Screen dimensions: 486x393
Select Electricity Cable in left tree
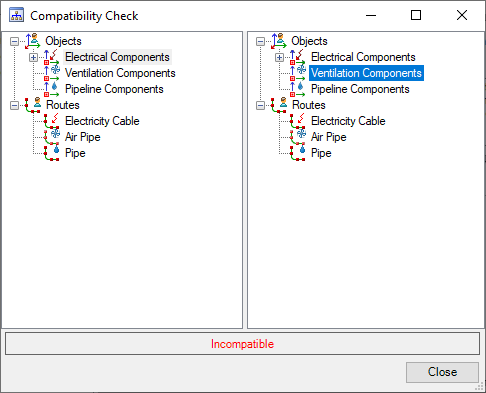[x=102, y=121]
